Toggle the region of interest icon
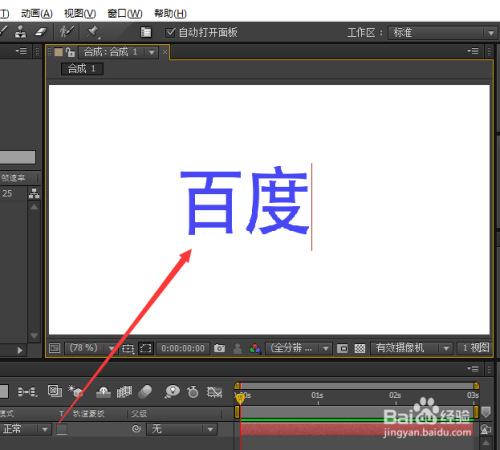The height and width of the screenshot is (450, 500). [x=342, y=349]
